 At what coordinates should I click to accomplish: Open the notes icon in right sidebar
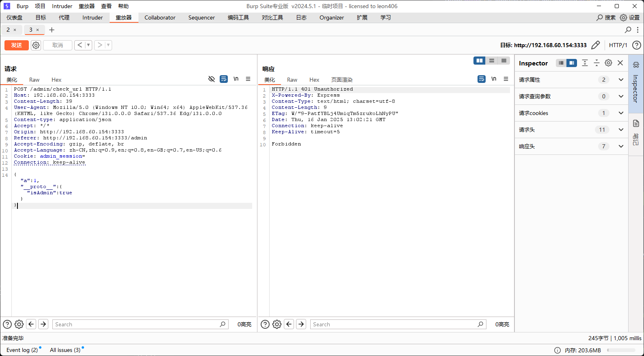pos(636,124)
